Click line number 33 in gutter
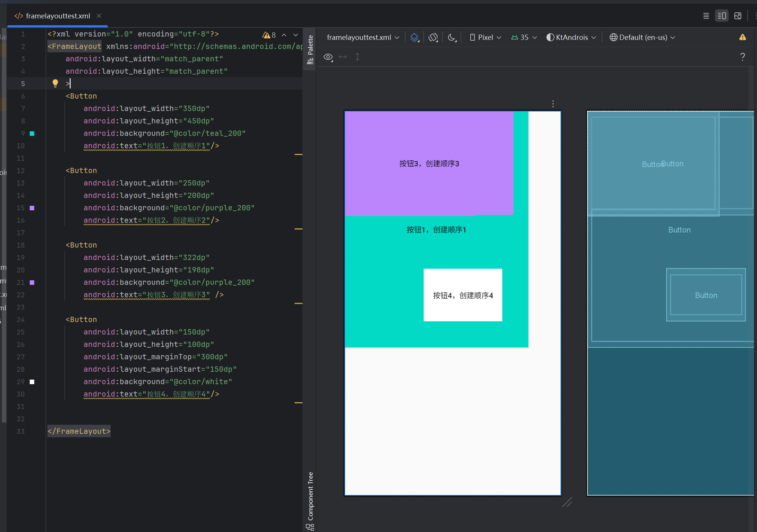This screenshot has height=532, width=757. pyautogui.click(x=21, y=431)
